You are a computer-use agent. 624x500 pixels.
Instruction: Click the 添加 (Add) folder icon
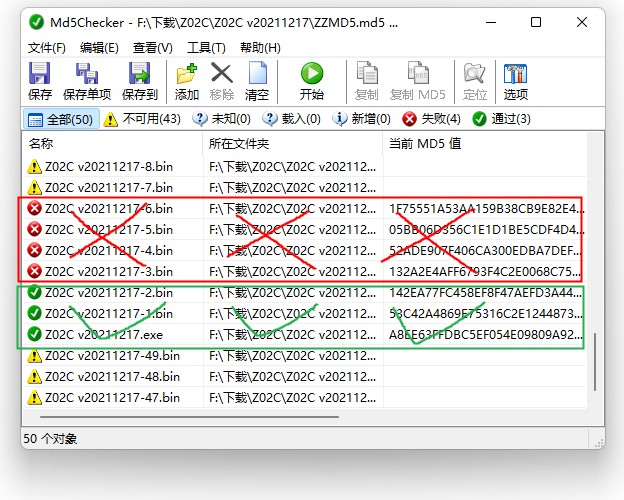click(187, 80)
